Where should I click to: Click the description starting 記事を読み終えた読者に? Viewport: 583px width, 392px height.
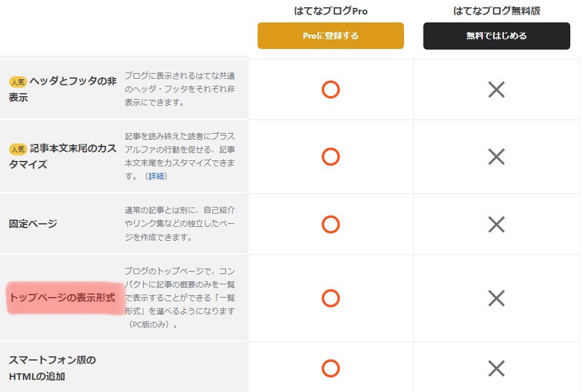pyautogui.click(x=180, y=156)
